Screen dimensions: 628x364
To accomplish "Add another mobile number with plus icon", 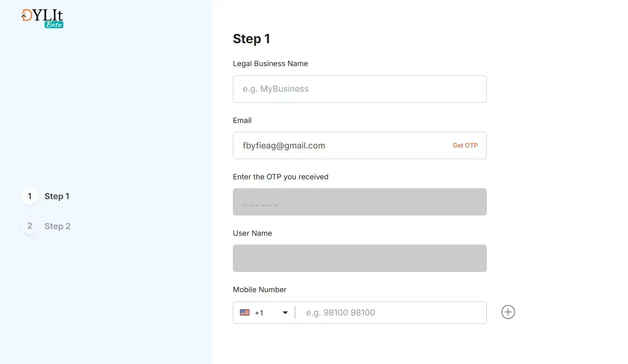I will point(508,312).
